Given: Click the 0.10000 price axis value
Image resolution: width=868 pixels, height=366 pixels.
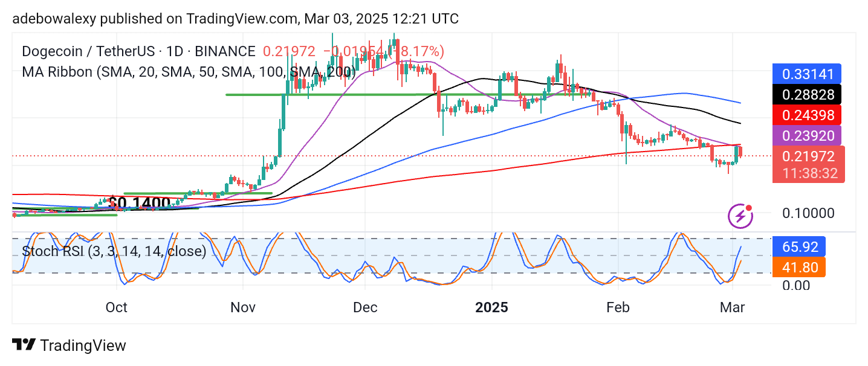Looking at the screenshot, I should pos(808,213).
